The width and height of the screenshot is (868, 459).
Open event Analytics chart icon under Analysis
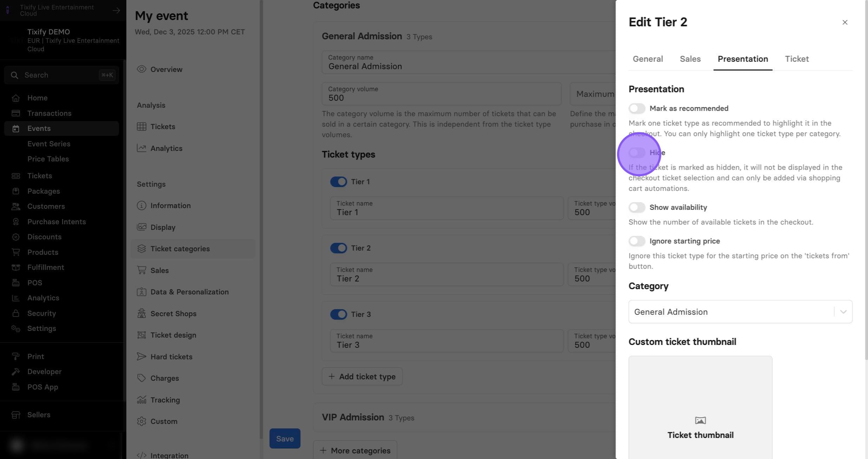141,148
